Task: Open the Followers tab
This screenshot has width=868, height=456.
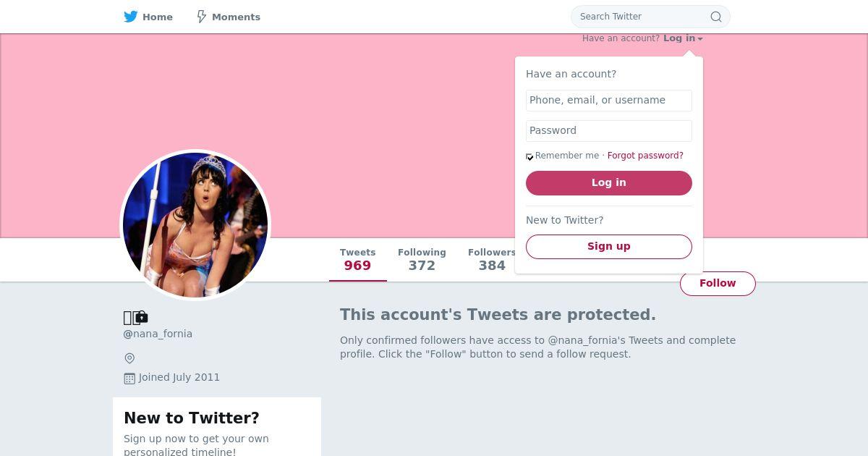Action: coord(491,259)
